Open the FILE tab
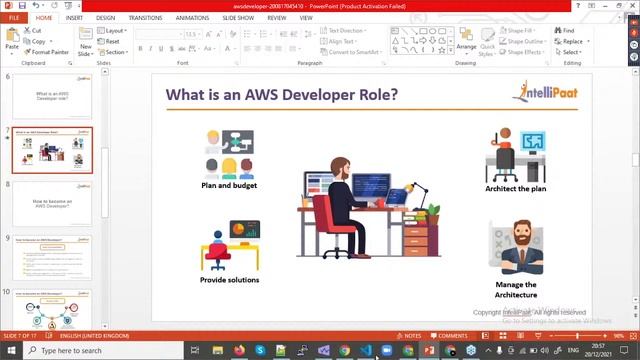This screenshot has width=640, height=360. pos(14,18)
